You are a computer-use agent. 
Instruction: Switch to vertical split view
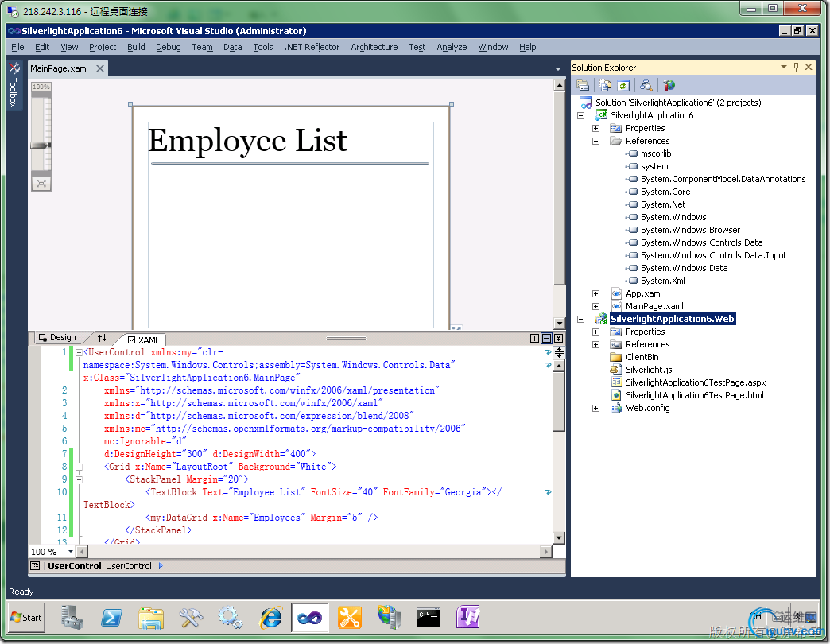pos(534,339)
